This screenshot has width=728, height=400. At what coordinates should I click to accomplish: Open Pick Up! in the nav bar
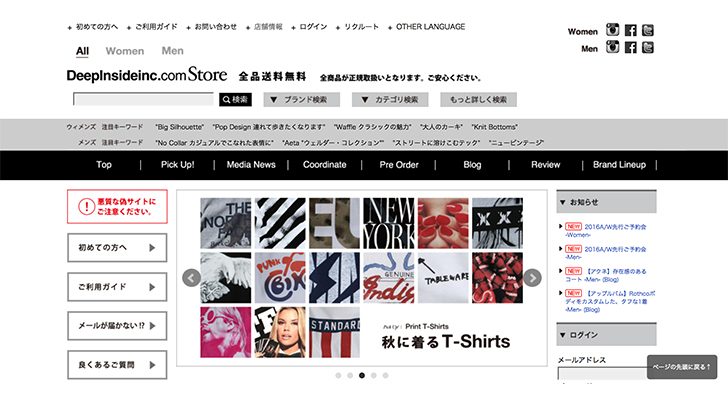tap(177, 165)
